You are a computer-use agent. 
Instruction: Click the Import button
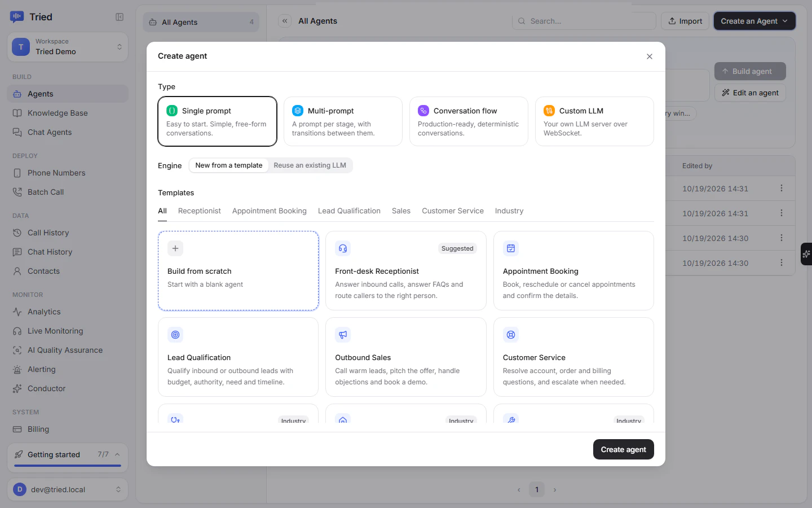pyautogui.click(x=685, y=21)
